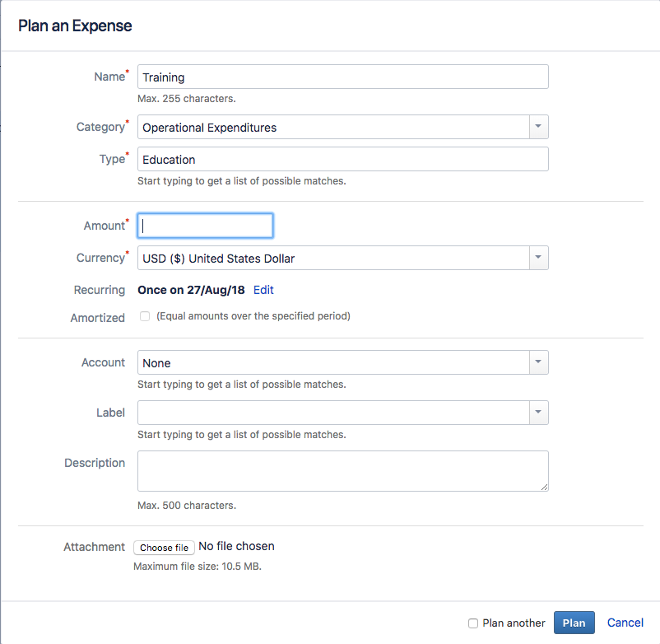Viewport: 660px width, 644px height.
Task: Edit the recurring schedule for 27/Aug/18
Action: (x=263, y=290)
